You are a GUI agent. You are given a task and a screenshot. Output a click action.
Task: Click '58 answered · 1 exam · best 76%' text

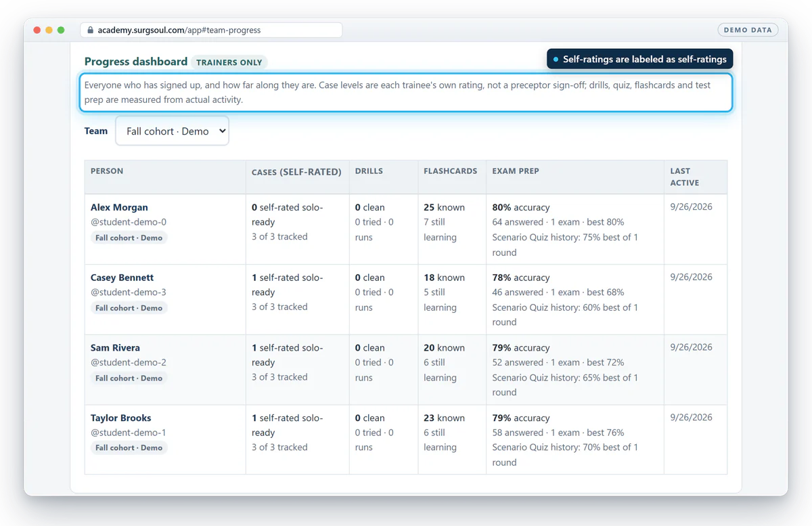pos(558,433)
